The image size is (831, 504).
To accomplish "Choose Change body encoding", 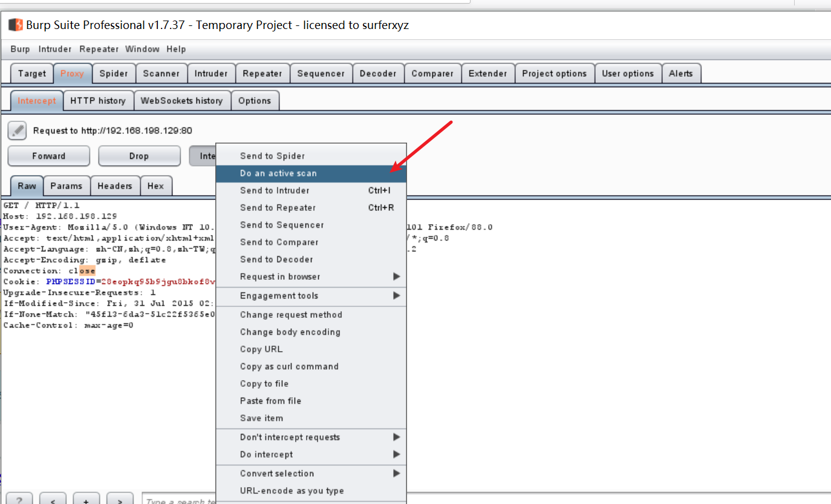I will click(311, 332).
